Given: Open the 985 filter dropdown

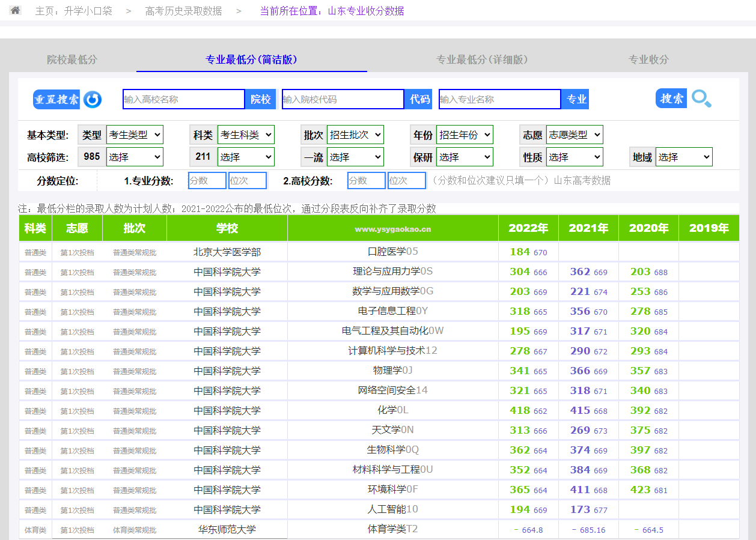Looking at the screenshot, I should [x=135, y=157].
